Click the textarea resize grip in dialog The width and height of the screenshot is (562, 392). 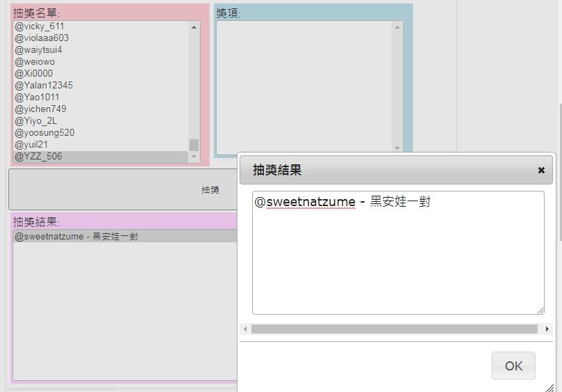540,311
